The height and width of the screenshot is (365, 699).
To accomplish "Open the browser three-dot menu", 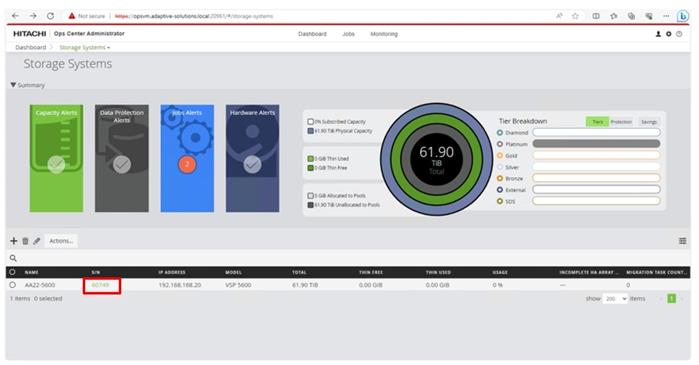I will 666,16.
